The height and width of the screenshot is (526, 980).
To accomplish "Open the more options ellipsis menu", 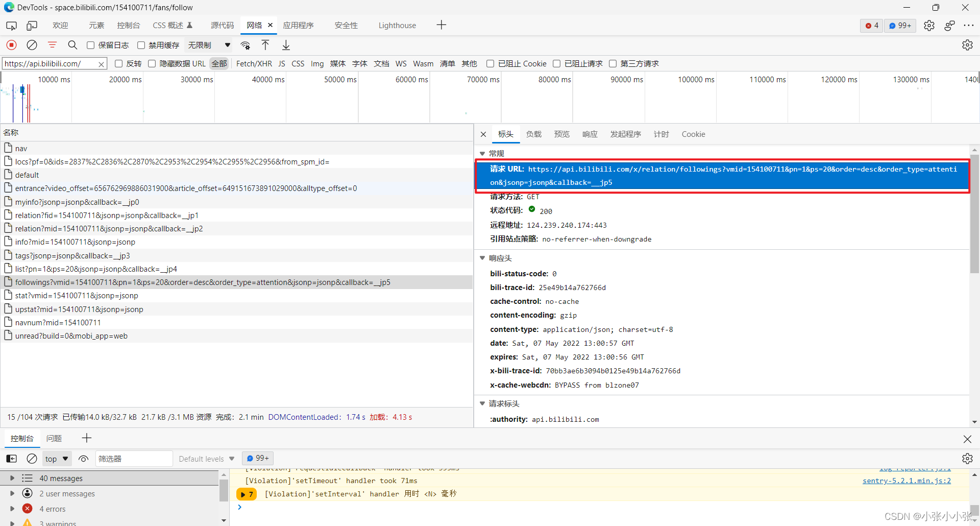I will click(968, 26).
